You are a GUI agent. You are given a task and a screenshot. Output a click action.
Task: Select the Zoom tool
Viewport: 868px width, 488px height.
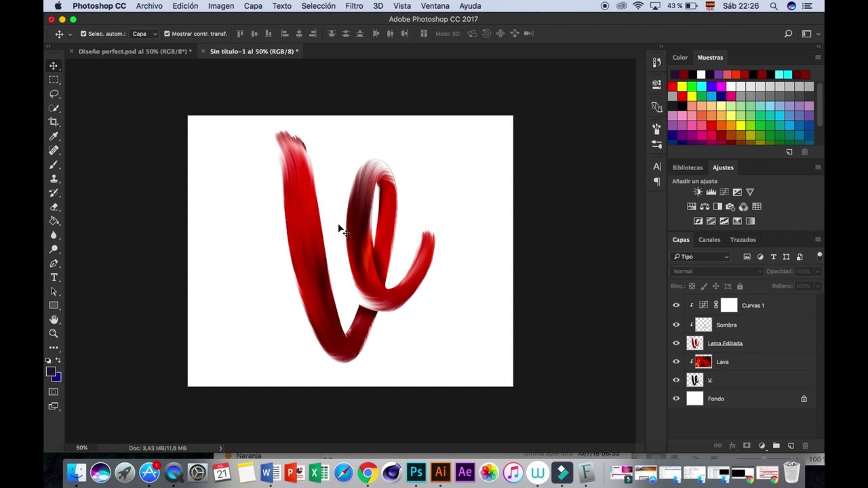coord(54,333)
